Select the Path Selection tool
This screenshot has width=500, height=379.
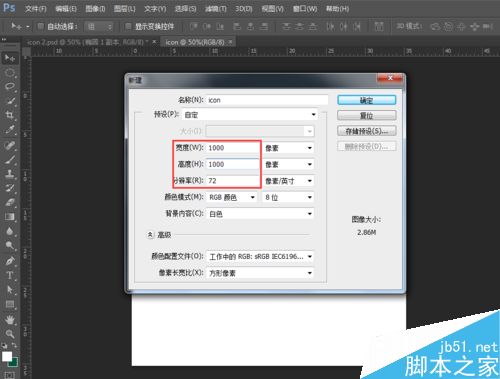(10, 290)
